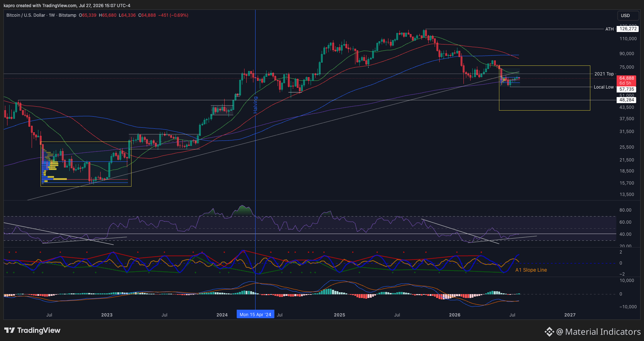Select the 126,272 ATH price tag

tap(628, 29)
